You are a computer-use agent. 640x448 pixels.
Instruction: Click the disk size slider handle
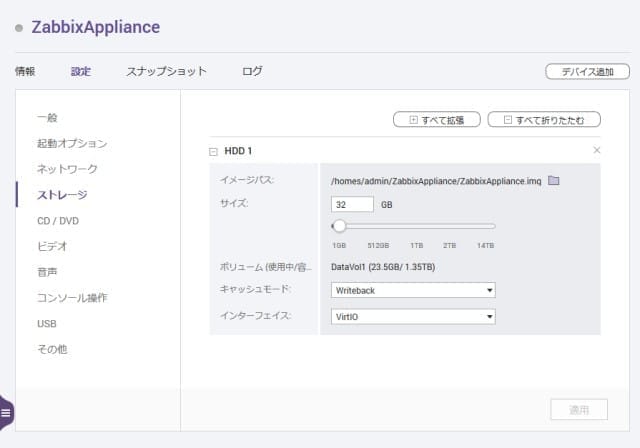339,226
